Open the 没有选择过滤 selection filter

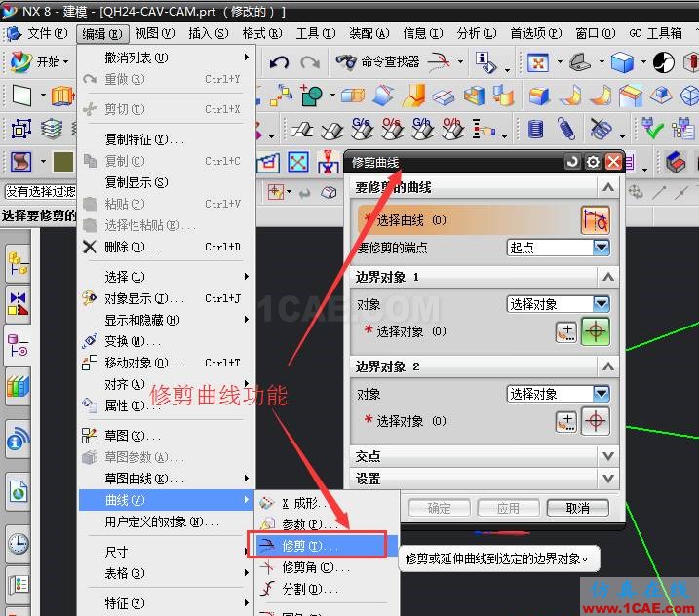click(40, 192)
